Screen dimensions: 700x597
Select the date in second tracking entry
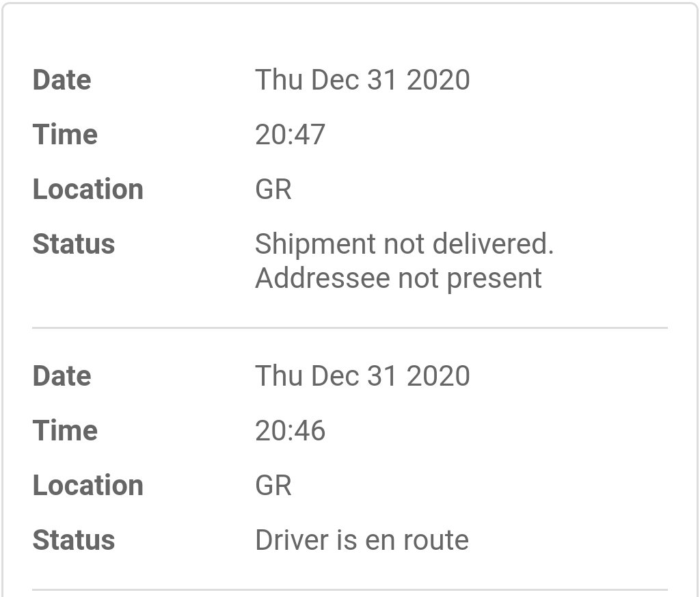pos(362,375)
